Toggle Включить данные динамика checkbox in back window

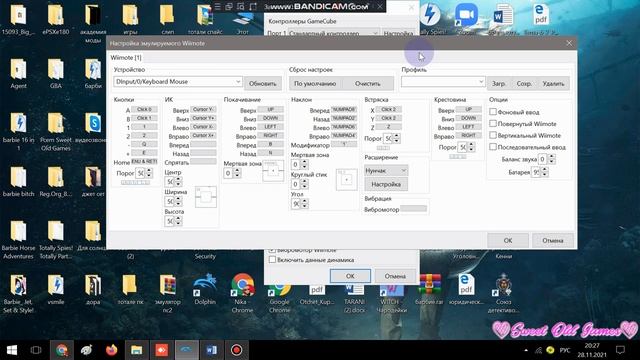[x=272, y=260]
